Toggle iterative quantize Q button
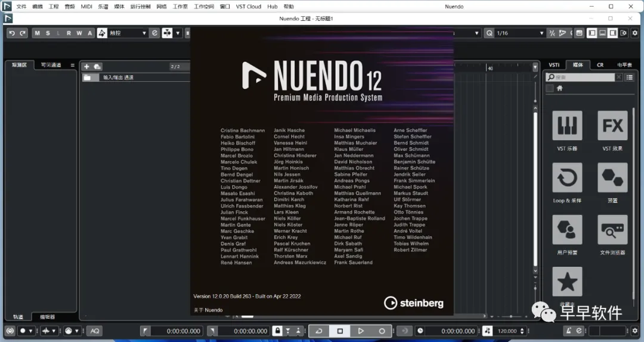This screenshot has height=342, width=644. pyautogui.click(x=489, y=33)
